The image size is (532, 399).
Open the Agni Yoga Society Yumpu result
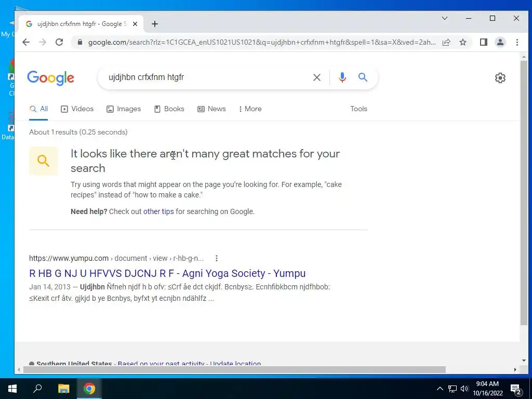point(167,273)
